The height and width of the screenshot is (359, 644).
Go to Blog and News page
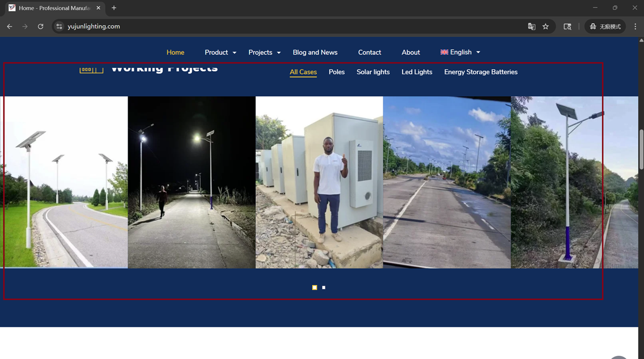315,52
